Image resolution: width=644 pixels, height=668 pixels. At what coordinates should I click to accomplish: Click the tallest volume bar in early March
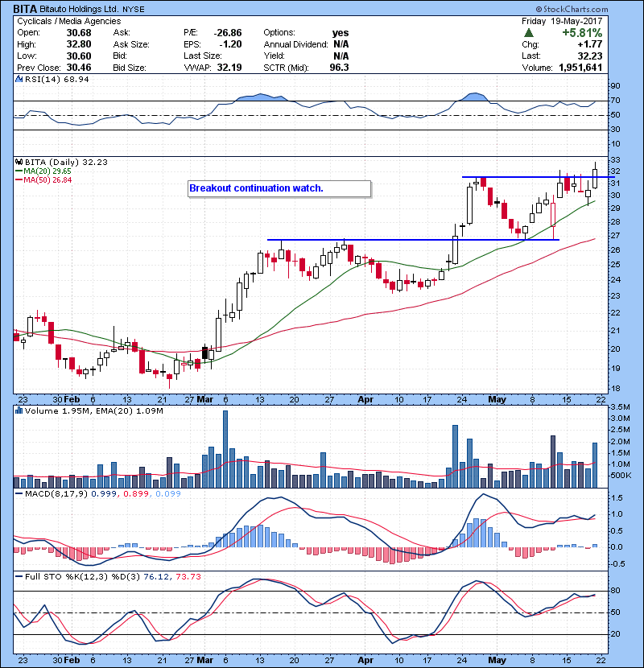(x=225, y=449)
